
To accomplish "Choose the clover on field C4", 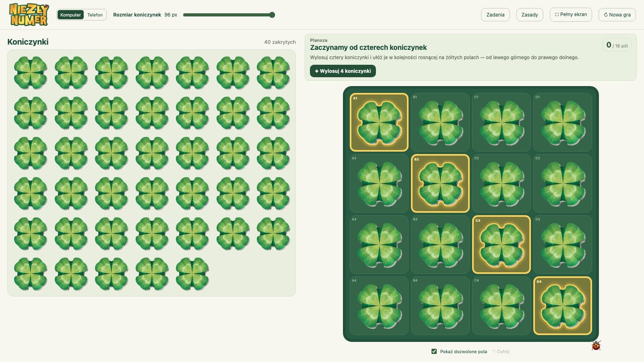I will click(x=502, y=306).
